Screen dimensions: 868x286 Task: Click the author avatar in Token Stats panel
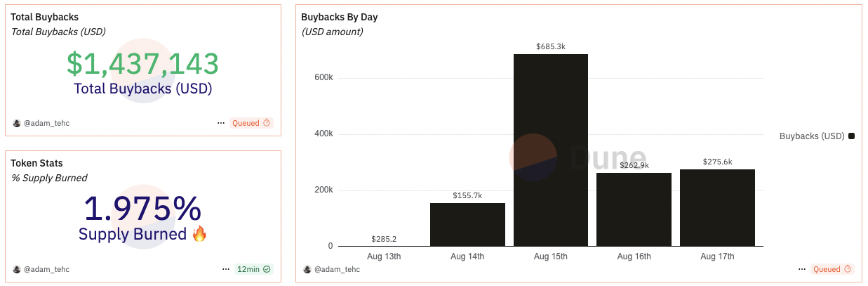[x=17, y=269]
